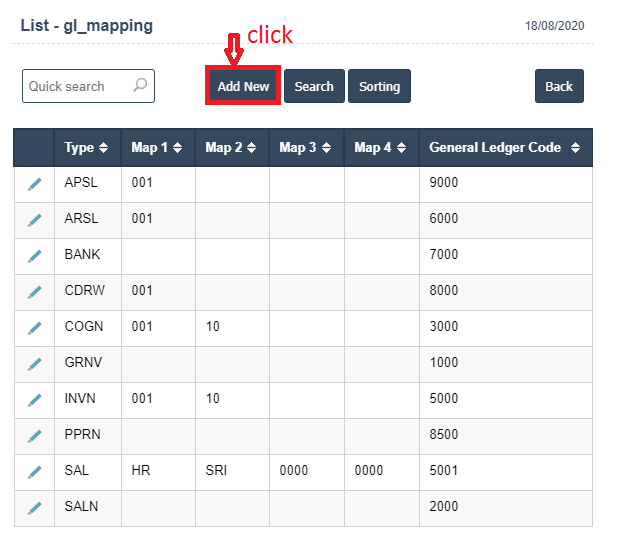Edit the PPRN row with pencil icon

[34, 436]
